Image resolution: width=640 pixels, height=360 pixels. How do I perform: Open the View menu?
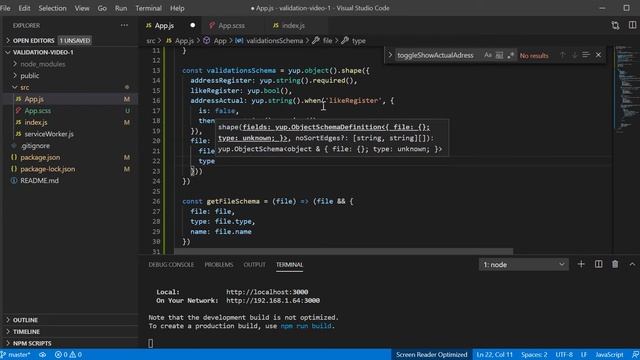pos(82,8)
